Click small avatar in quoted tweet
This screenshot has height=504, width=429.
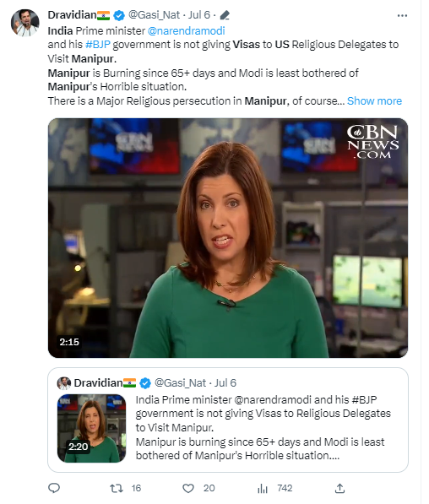[63, 383]
